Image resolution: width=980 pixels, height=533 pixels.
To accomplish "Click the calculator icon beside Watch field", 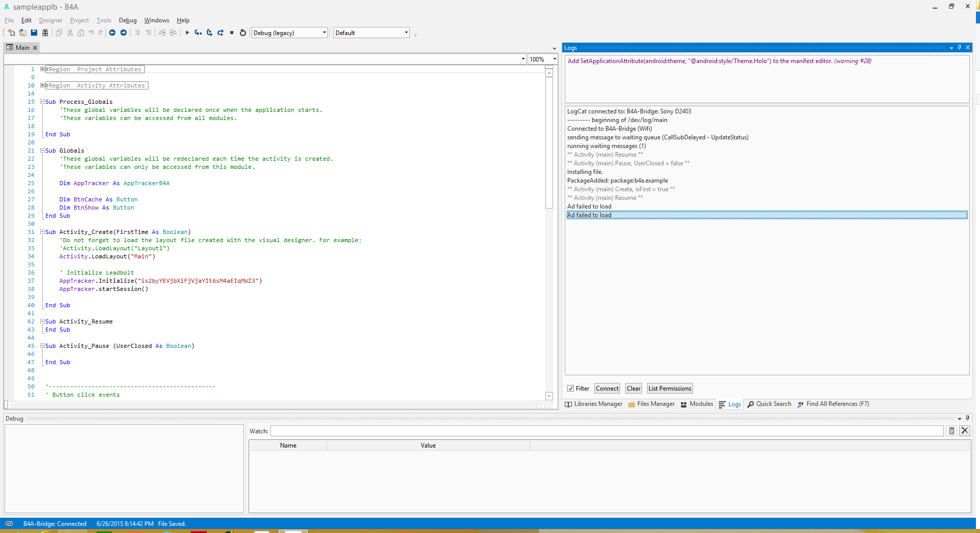I will [x=952, y=431].
